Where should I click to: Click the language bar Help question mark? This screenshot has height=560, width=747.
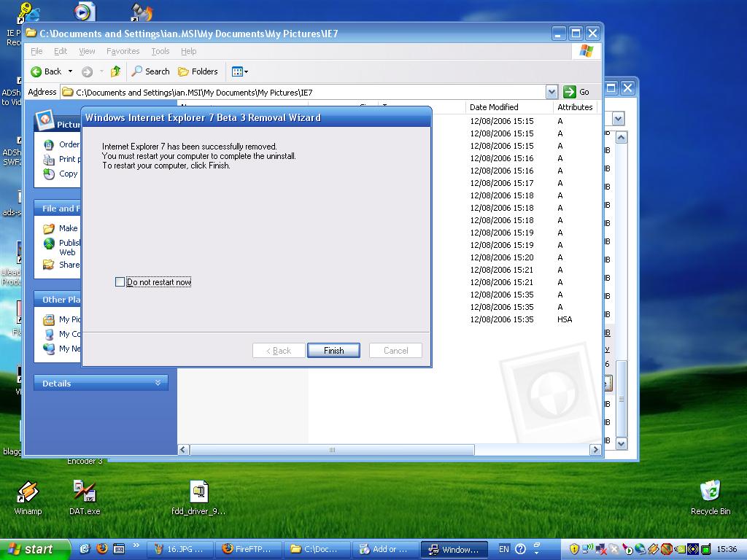click(x=521, y=549)
